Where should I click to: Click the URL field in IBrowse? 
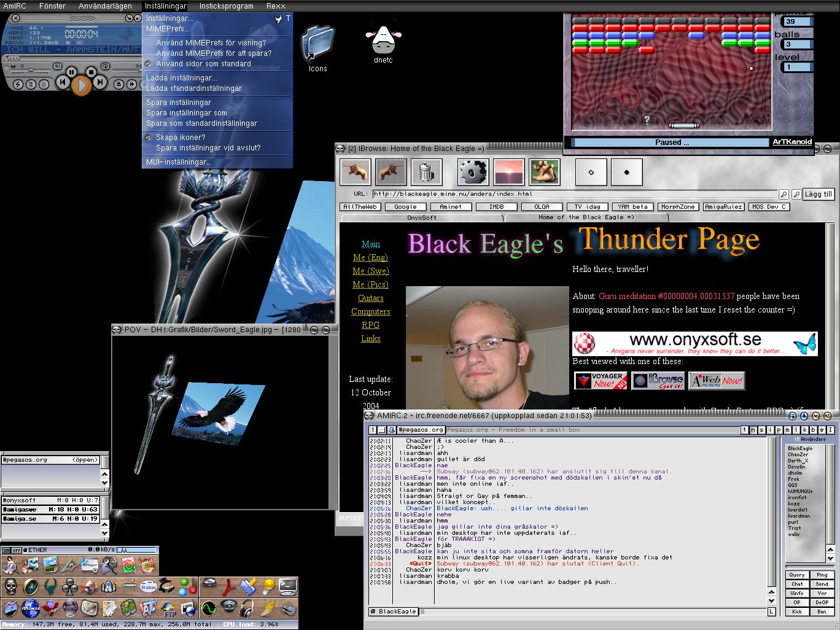575,194
